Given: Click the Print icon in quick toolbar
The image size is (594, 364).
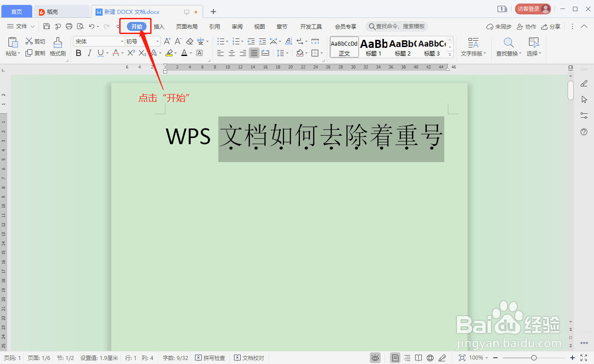Looking at the screenshot, I should tap(69, 26).
